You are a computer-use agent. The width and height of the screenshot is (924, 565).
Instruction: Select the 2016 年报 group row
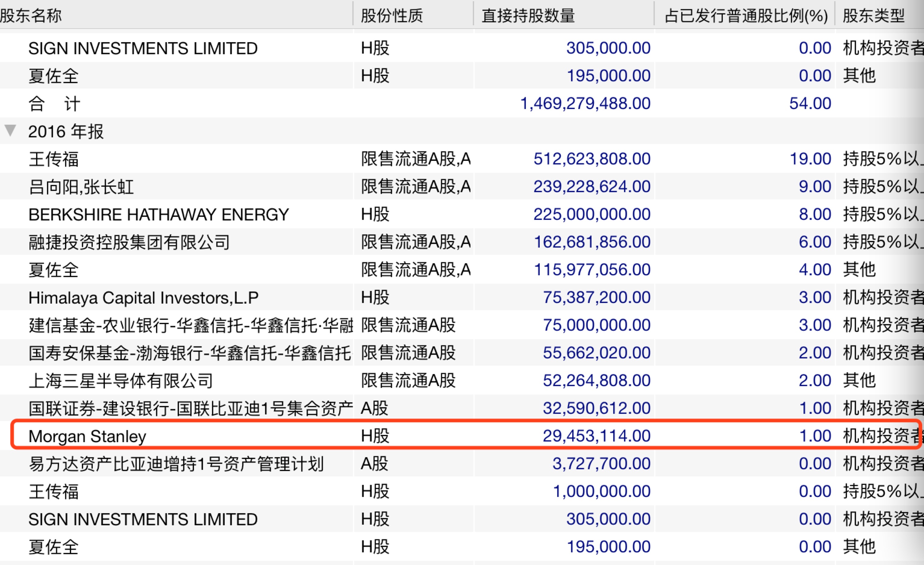click(462, 131)
